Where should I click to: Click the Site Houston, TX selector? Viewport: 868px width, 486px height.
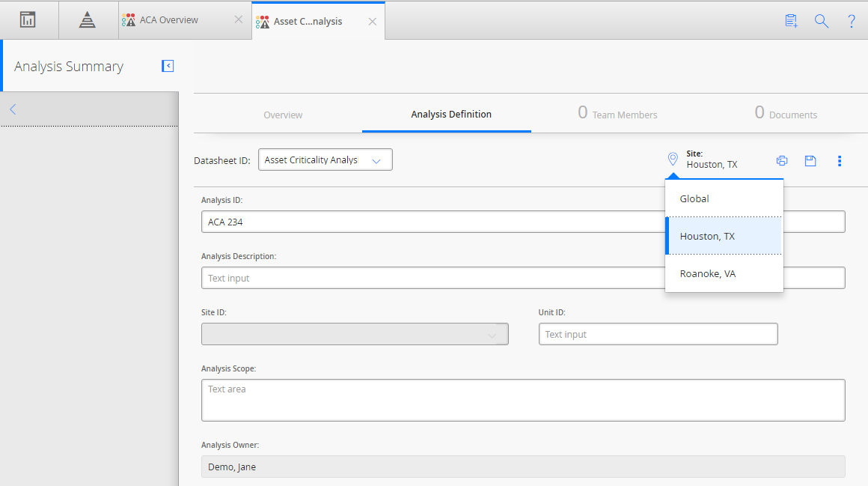(x=712, y=159)
